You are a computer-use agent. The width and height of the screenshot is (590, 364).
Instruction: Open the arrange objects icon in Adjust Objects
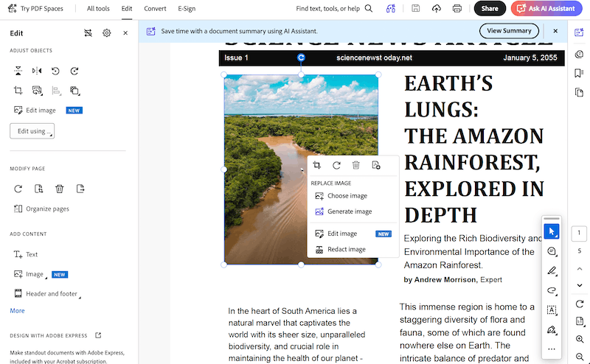pyautogui.click(x=74, y=90)
